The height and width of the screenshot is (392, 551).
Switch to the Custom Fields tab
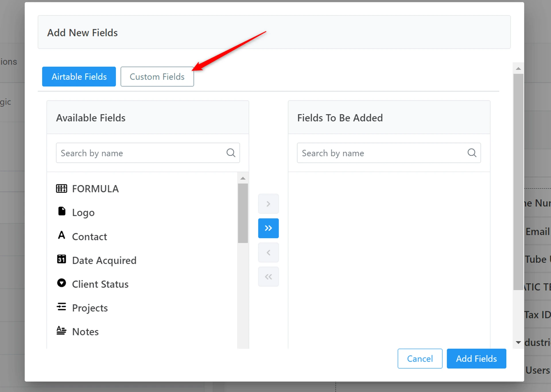point(157,77)
